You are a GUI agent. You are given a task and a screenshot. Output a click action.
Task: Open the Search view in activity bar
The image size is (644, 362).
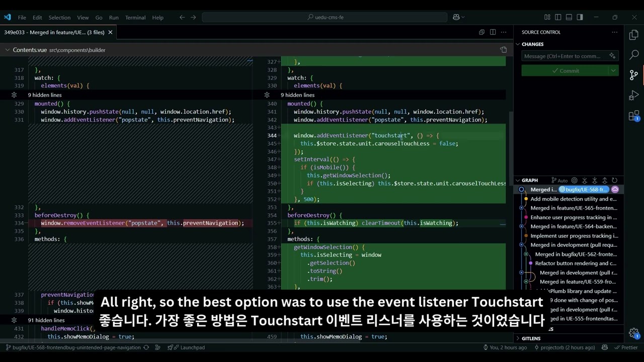634,55
